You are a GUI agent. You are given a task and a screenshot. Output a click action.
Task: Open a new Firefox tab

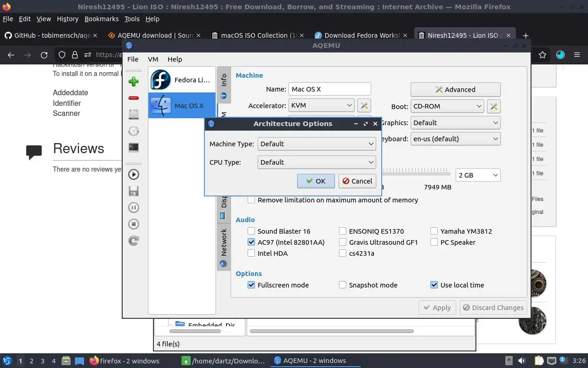tap(526, 35)
